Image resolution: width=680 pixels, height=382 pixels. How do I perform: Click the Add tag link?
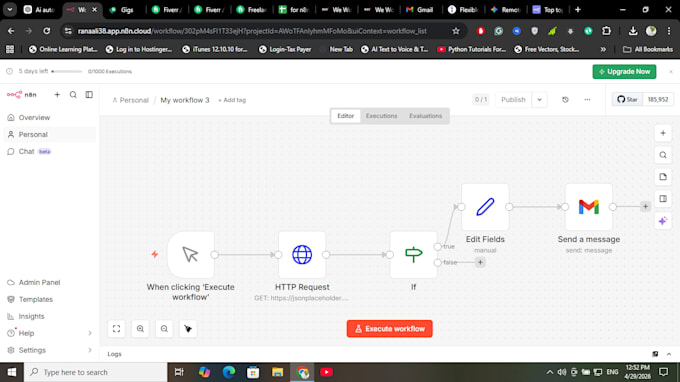[232, 100]
